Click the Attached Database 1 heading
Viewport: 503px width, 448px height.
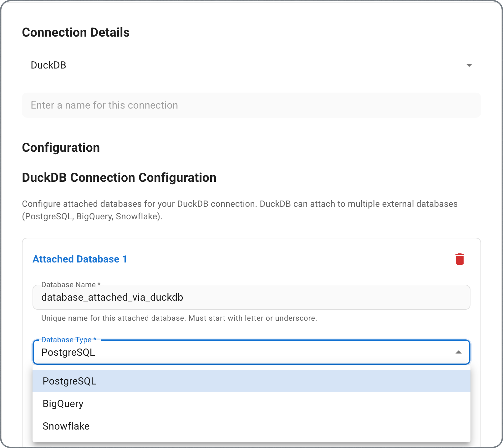pyautogui.click(x=80, y=259)
